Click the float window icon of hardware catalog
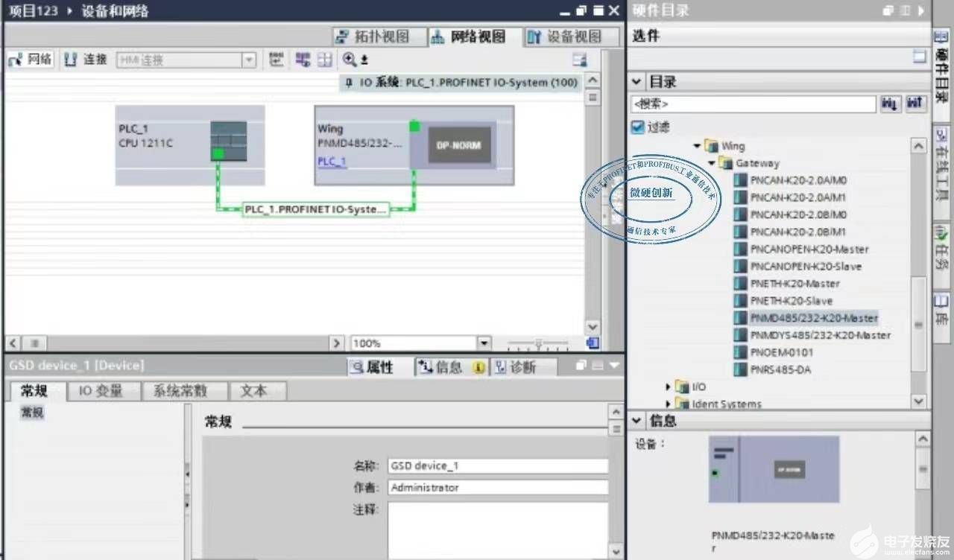954x560 pixels. pos(888,10)
